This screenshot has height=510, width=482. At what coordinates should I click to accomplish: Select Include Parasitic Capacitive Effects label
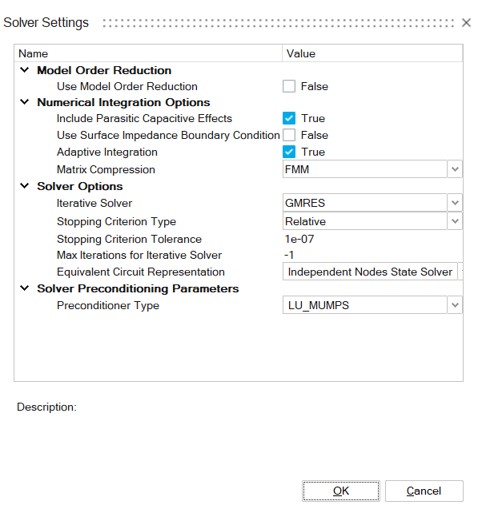click(144, 118)
